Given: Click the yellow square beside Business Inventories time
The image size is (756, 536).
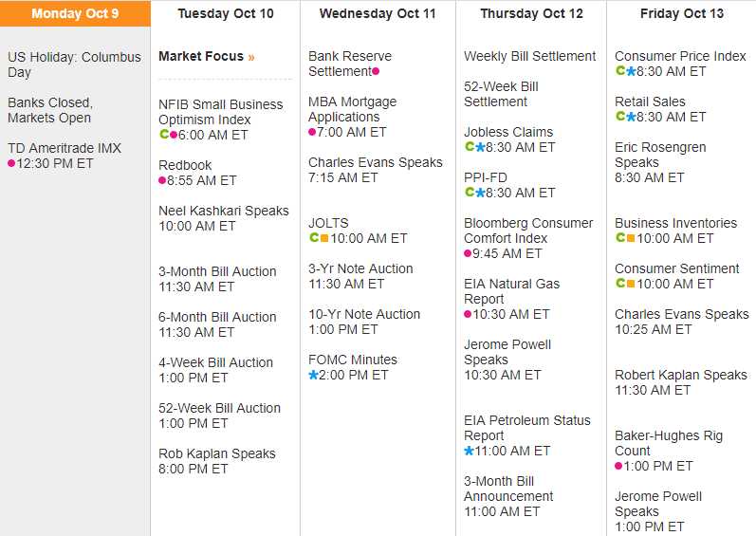Looking at the screenshot, I should pos(631,238).
